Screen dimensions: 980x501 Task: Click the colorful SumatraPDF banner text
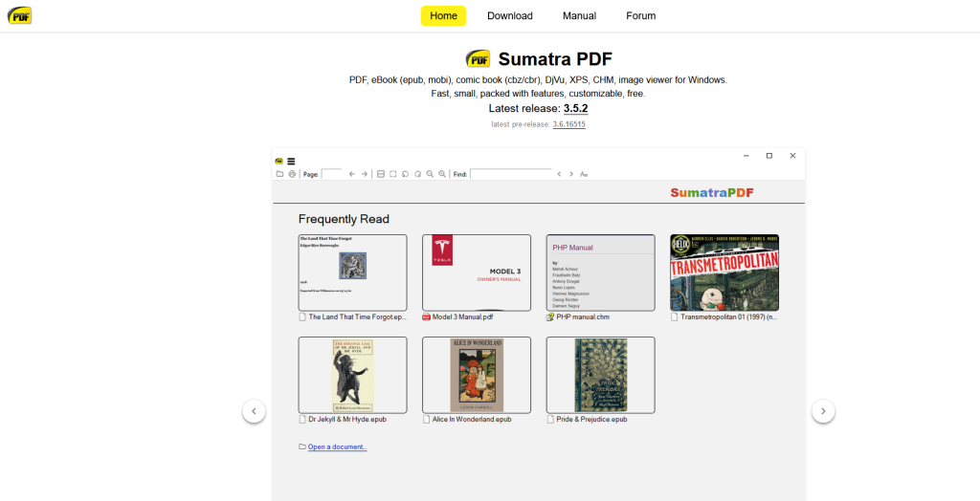tap(712, 192)
